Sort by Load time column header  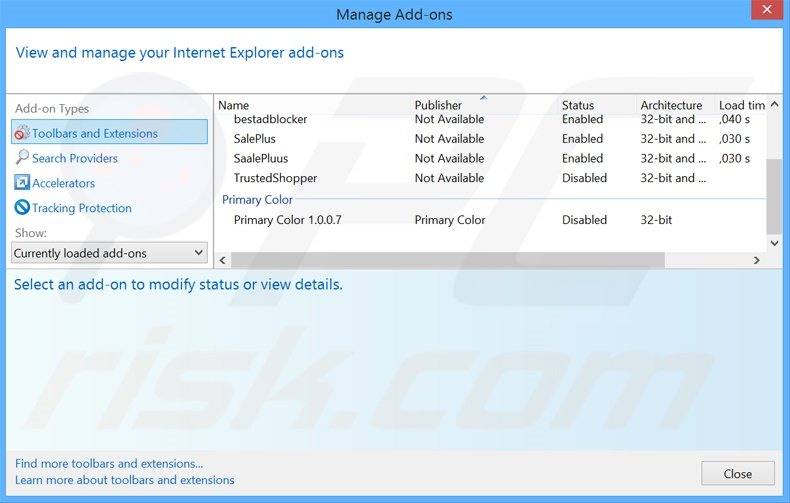point(741,105)
